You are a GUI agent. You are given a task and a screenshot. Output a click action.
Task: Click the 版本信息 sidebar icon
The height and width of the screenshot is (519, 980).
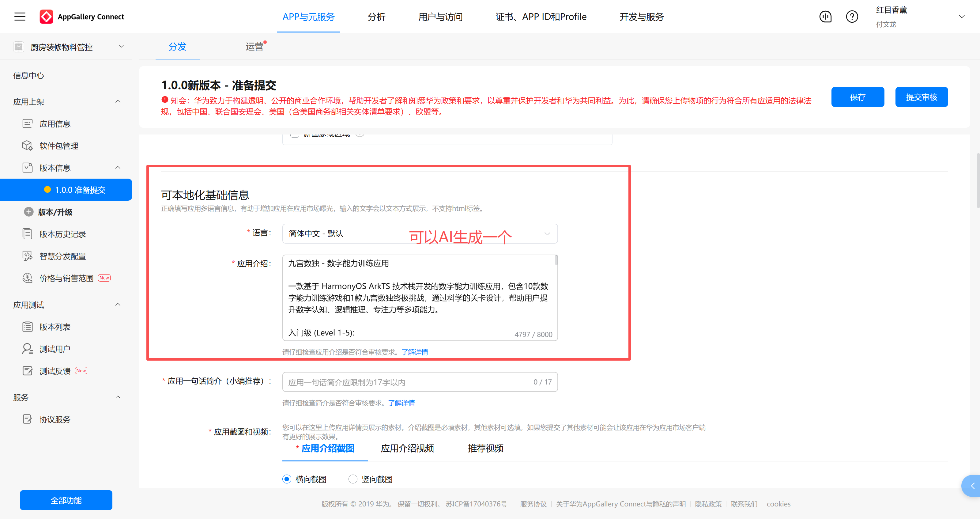pyautogui.click(x=27, y=168)
